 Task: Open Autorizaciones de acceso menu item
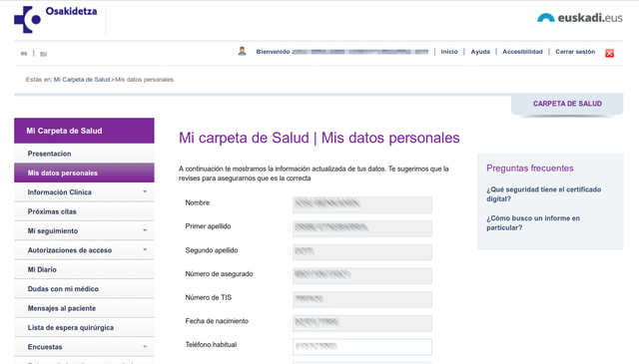click(84, 250)
